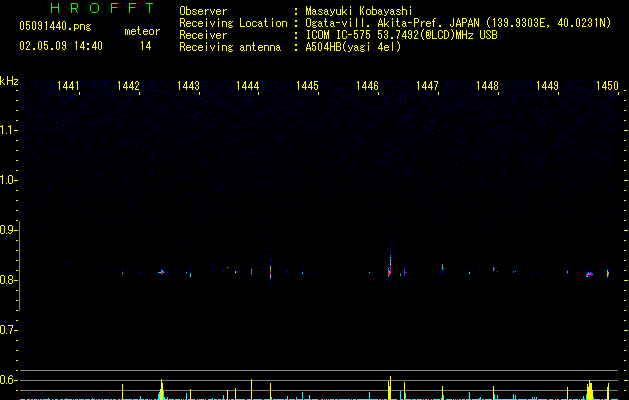Click the meteor echo after 1444
Screen dimensions: 629x400
(270, 270)
